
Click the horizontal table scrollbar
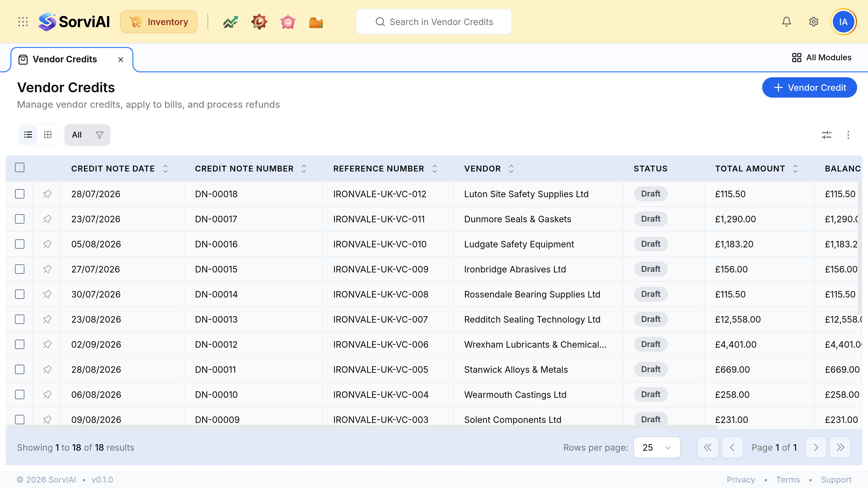point(361,427)
